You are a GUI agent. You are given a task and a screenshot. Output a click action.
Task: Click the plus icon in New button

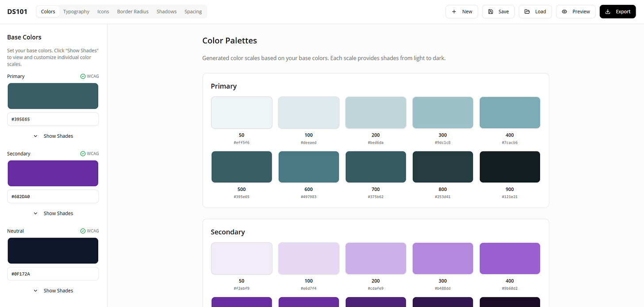[x=454, y=12]
